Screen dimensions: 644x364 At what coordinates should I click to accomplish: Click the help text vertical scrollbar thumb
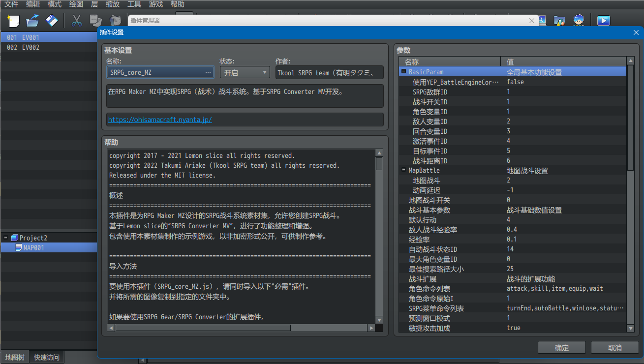379,164
